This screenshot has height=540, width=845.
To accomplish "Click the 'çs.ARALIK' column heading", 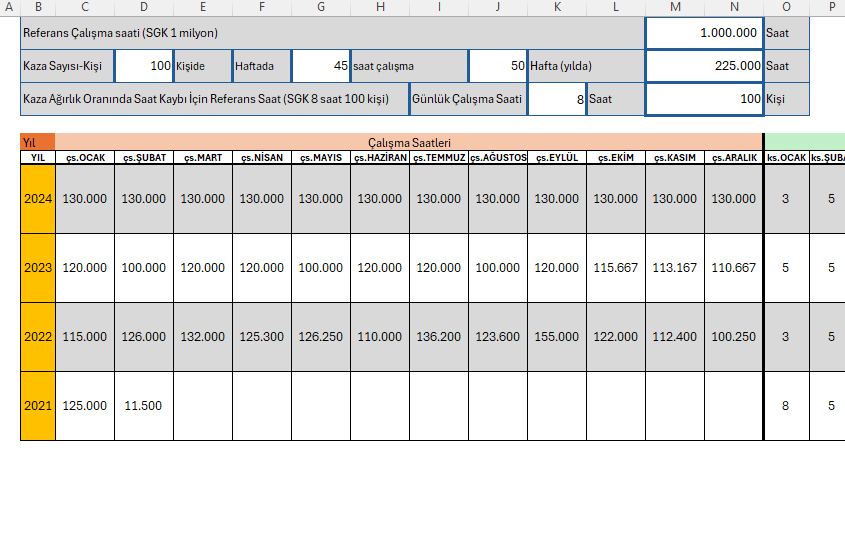I will click(x=734, y=157).
